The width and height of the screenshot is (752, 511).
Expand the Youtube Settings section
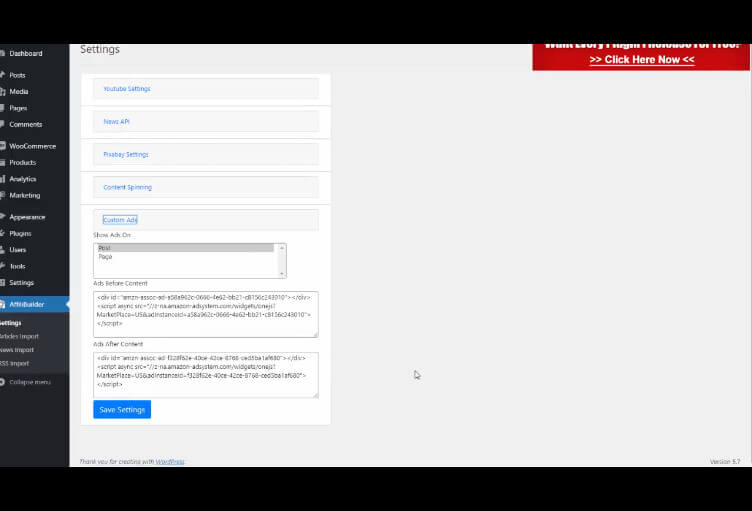pos(127,89)
